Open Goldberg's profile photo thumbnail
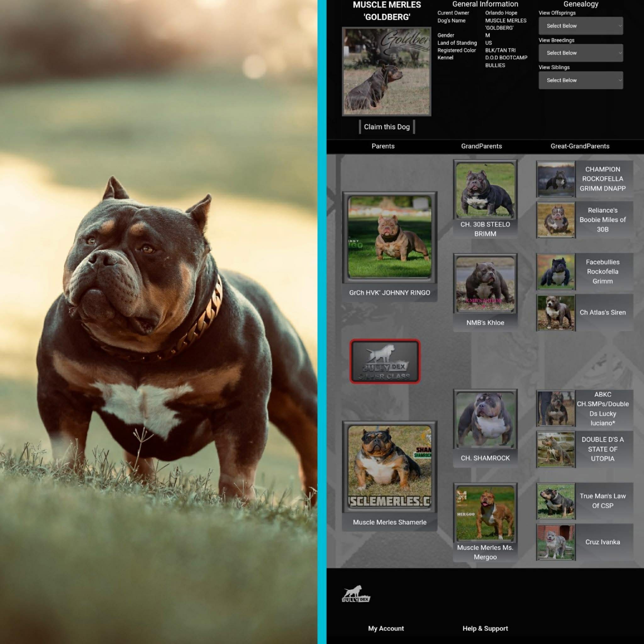This screenshot has height=644, width=644. [387, 71]
